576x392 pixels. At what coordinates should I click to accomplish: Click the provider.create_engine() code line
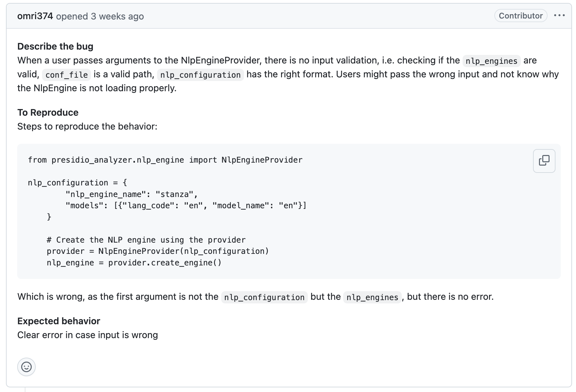pyautogui.click(x=134, y=263)
